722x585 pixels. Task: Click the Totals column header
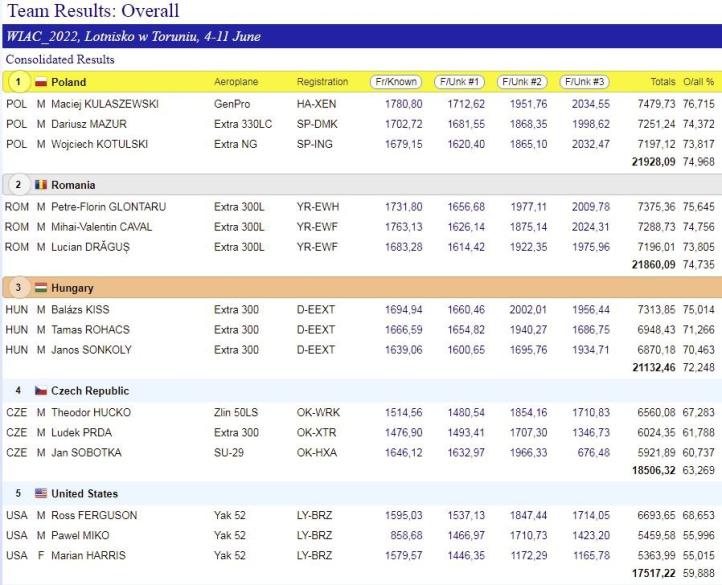coord(663,82)
